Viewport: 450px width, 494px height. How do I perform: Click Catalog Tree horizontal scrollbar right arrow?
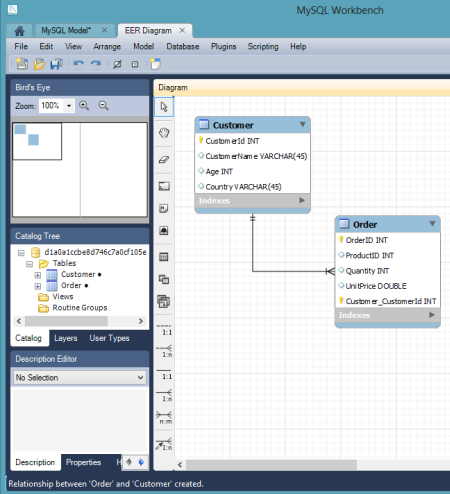point(141,321)
